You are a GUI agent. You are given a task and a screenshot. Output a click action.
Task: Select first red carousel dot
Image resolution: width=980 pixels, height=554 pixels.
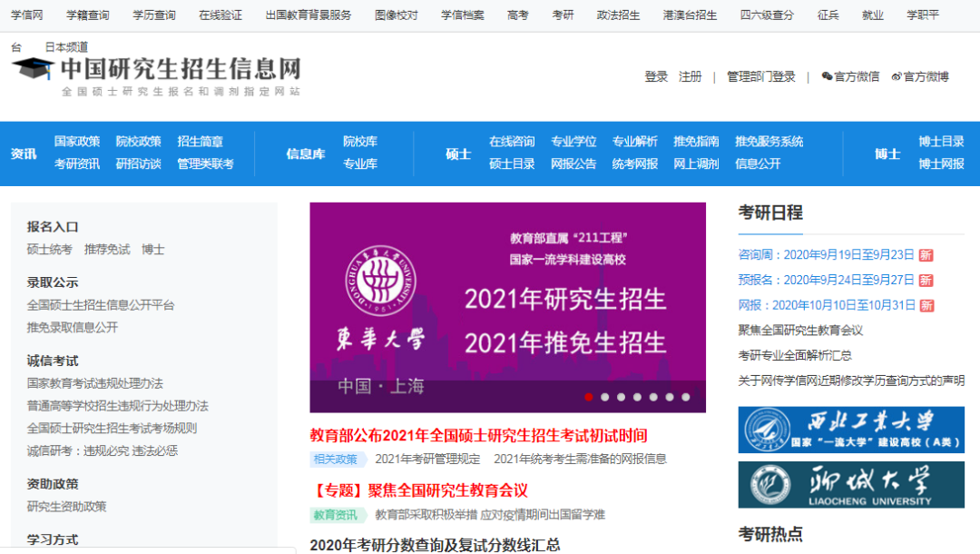(x=589, y=397)
